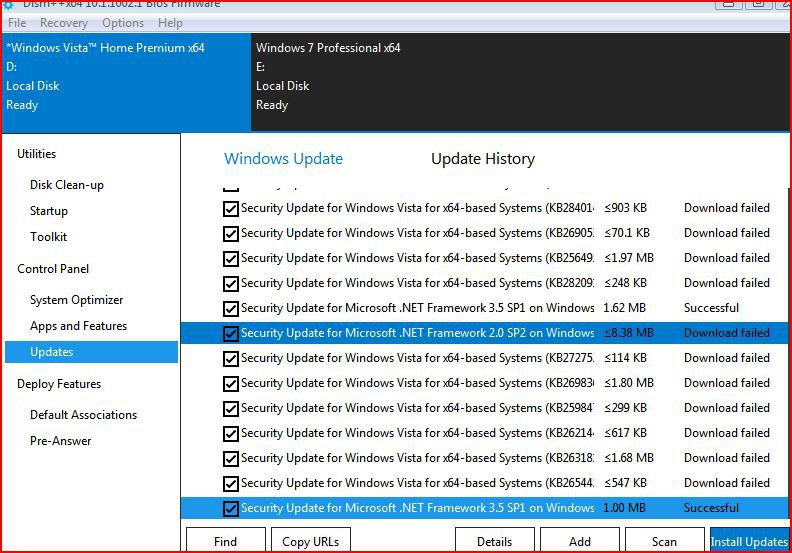Uncheck the KB26905 security update checkbox
792x553 pixels.
[x=231, y=234]
